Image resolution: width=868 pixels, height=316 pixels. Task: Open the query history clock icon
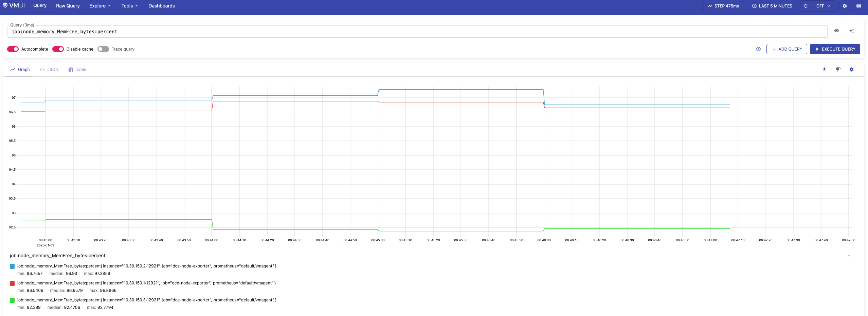[x=758, y=49]
